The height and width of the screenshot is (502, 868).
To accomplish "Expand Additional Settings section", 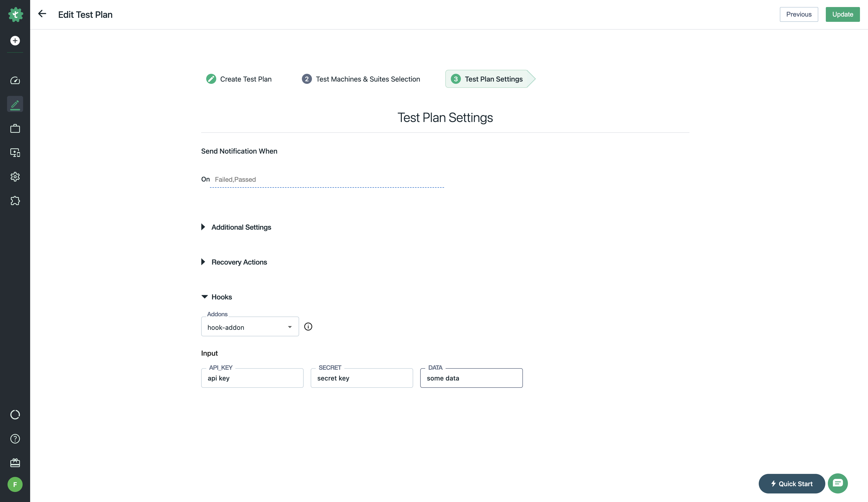I will click(x=241, y=227).
